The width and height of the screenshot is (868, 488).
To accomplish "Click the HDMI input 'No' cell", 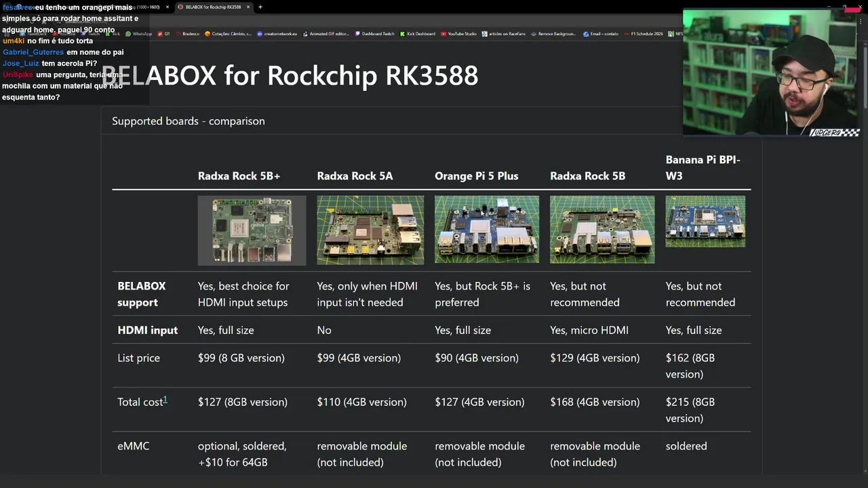I will 324,330.
